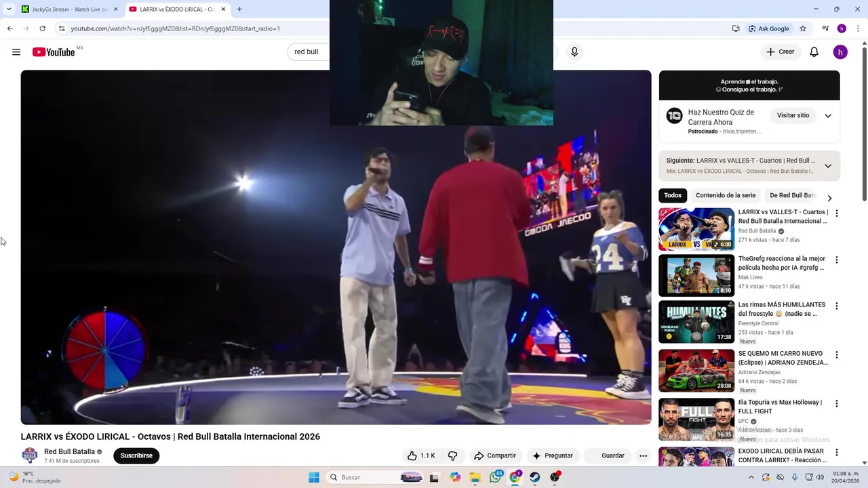Show hidden system tray icons
Viewport: 868px width, 488px height.
point(751,477)
